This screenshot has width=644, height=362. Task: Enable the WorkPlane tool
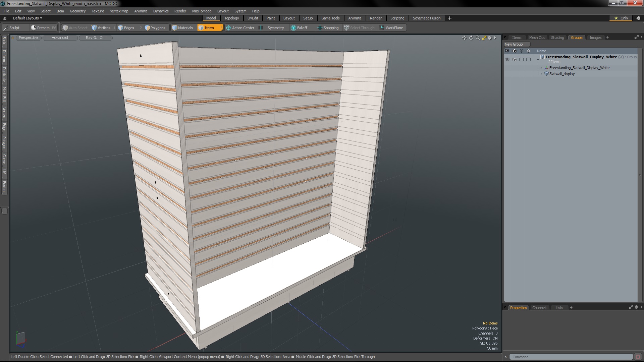[391, 28]
